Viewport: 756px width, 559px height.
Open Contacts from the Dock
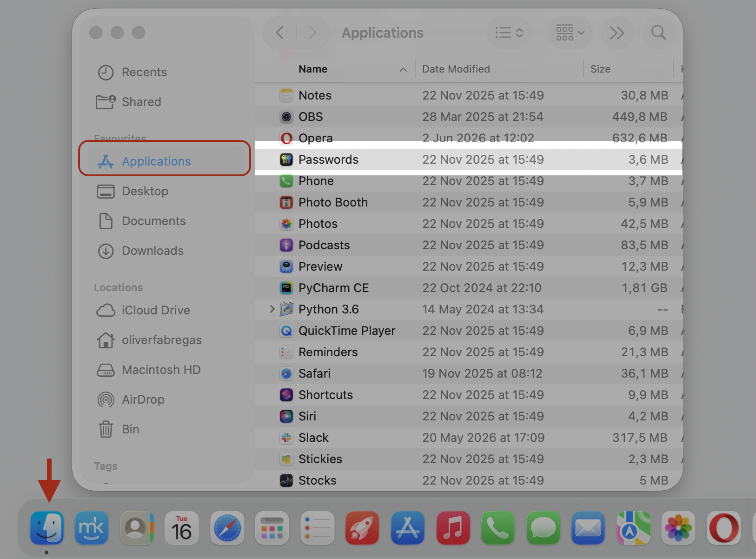(x=137, y=528)
